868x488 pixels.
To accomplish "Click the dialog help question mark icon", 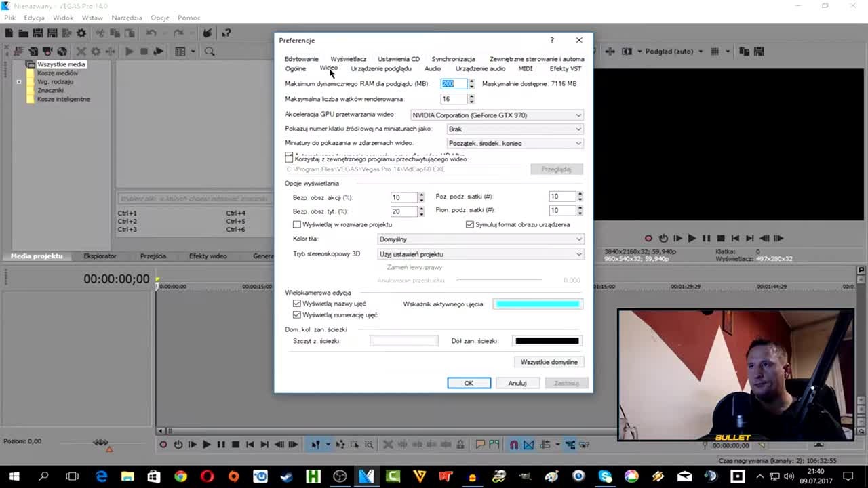I will coord(552,41).
